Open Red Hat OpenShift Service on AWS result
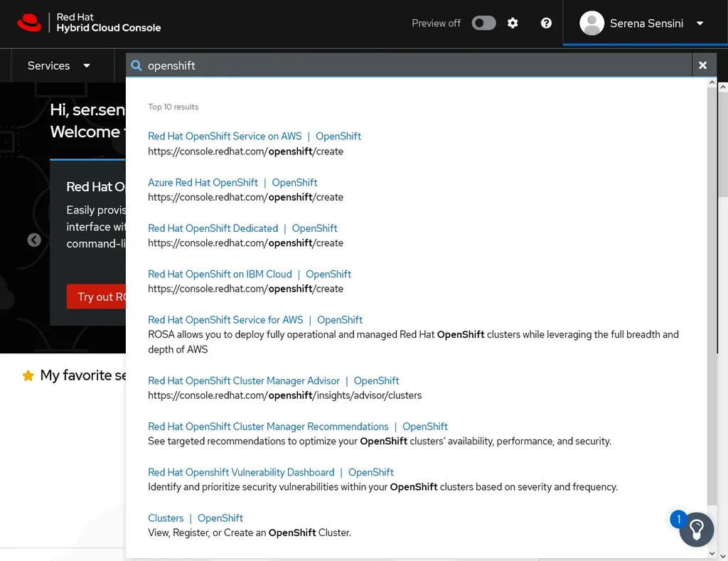728x561 pixels. tap(255, 136)
